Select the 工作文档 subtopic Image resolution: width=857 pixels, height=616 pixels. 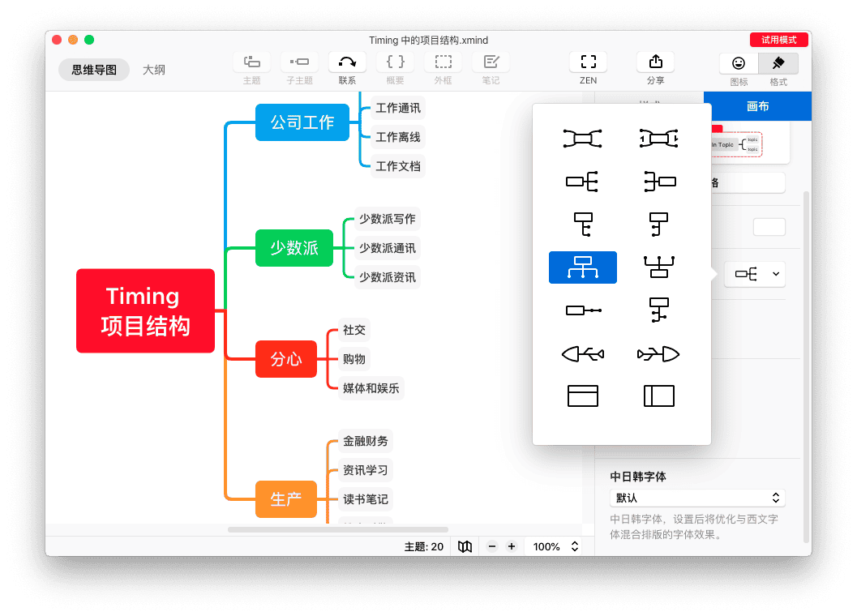tap(398, 166)
